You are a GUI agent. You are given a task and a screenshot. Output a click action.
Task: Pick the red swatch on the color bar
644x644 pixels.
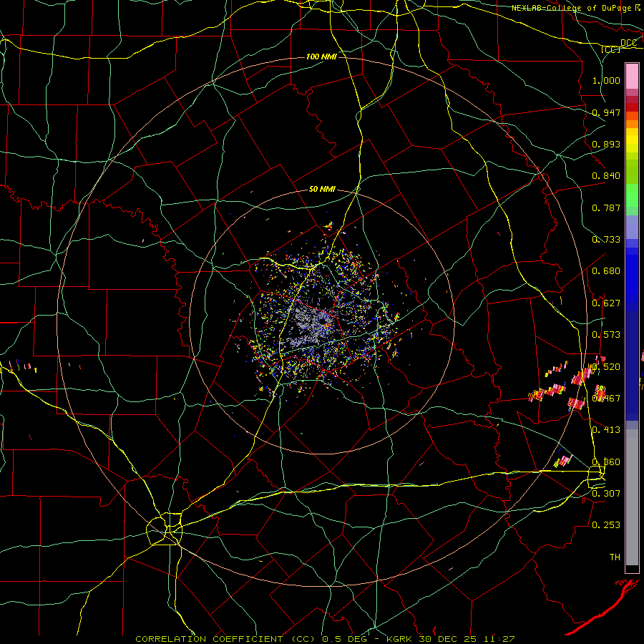coord(632,107)
